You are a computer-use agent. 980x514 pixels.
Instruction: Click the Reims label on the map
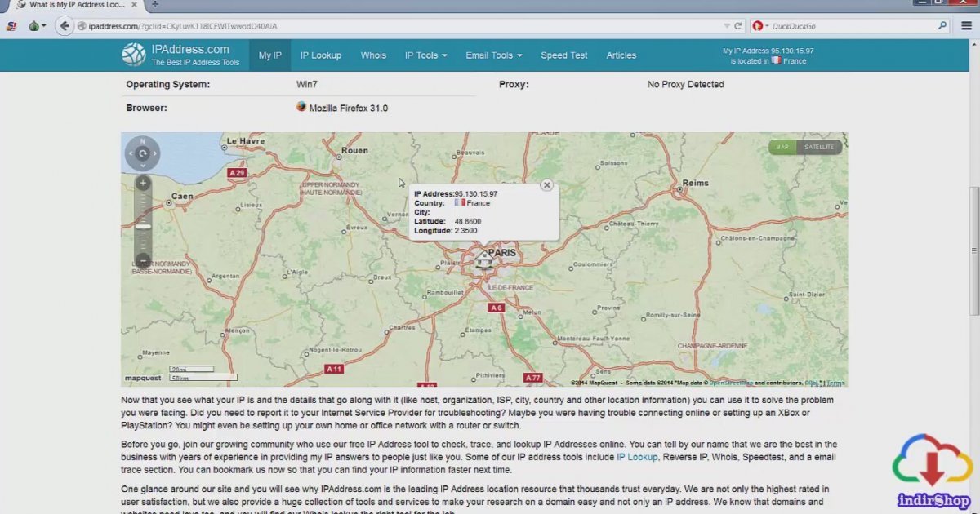pyautogui.click(x=696, y=183)
